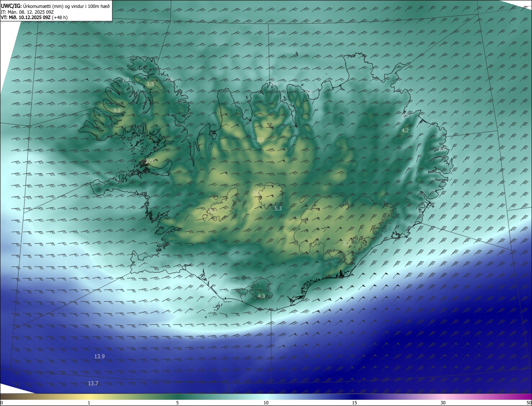Click the 2.7 value label on Vatnajökull
The image size is (532, 406).
pyautogui.click(x=346, y=243)
